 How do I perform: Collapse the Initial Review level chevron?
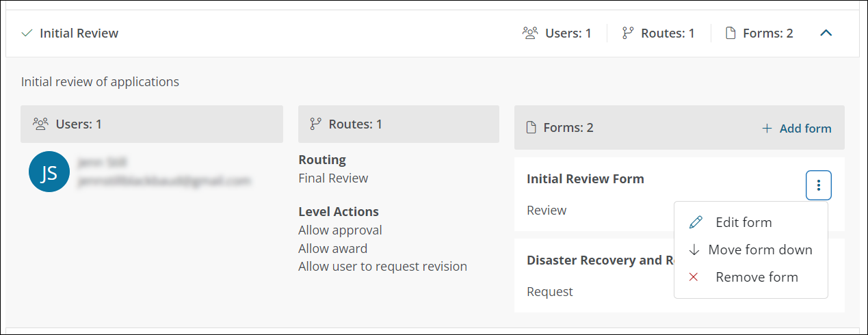coord(826,33)
